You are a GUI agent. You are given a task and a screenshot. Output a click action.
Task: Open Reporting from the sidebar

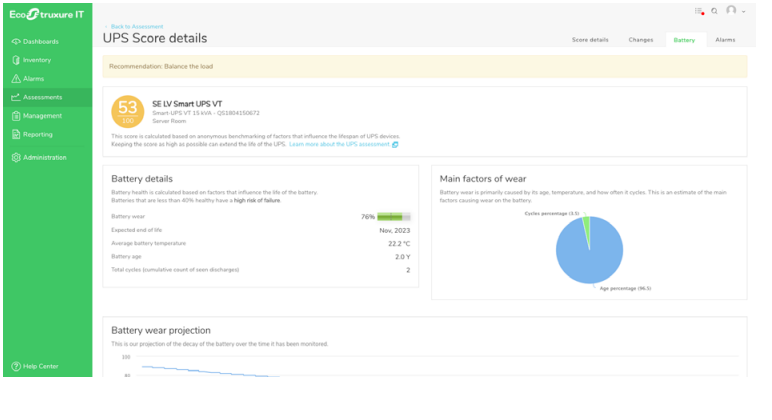pyautogui.click(x=38, y=134)
